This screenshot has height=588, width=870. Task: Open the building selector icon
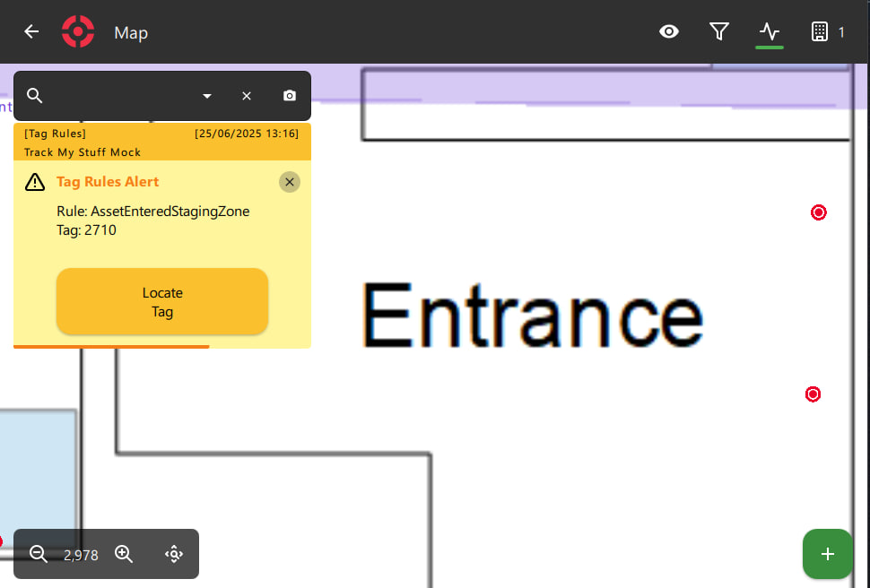pyautogui.click(x=820, y=31)
